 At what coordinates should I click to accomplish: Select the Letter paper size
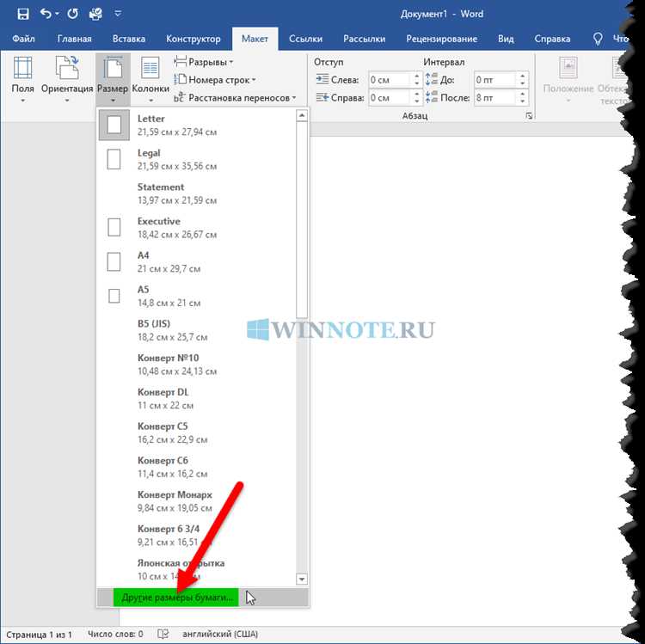[197, 125]
